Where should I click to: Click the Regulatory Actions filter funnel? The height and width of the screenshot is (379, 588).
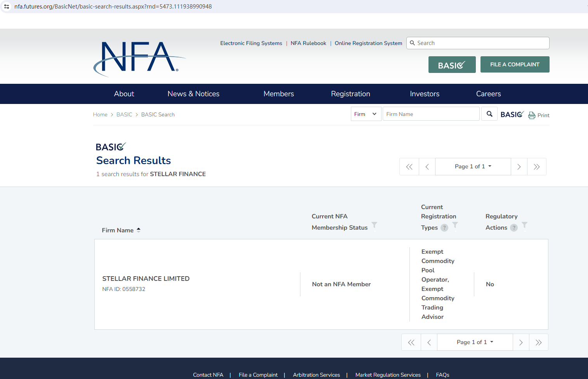point(524,225)
